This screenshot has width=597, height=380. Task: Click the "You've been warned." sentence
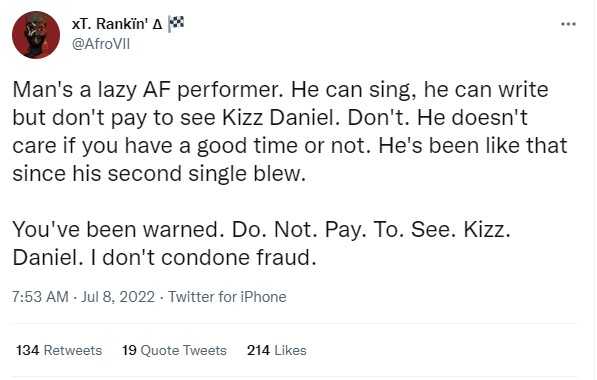[118, 230]
